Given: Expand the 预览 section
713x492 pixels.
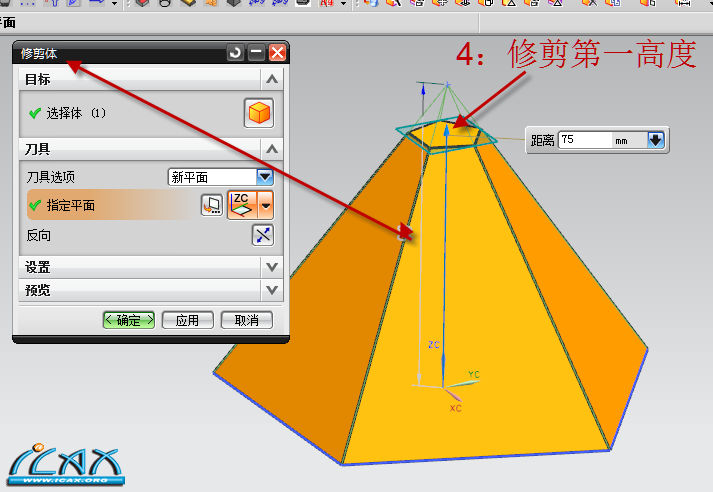Looking at the screenshot, I should click(272, 290).
